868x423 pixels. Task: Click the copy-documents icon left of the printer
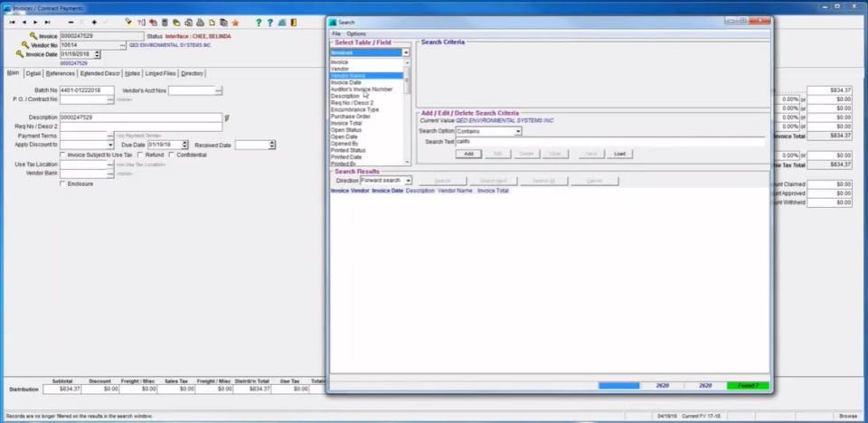point(188,23)
